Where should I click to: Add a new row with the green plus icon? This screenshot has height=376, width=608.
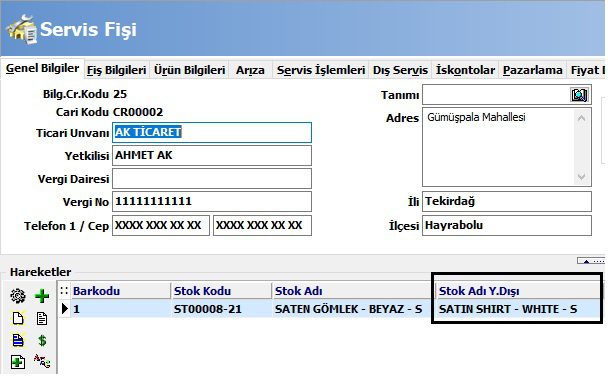coord(42,296)
